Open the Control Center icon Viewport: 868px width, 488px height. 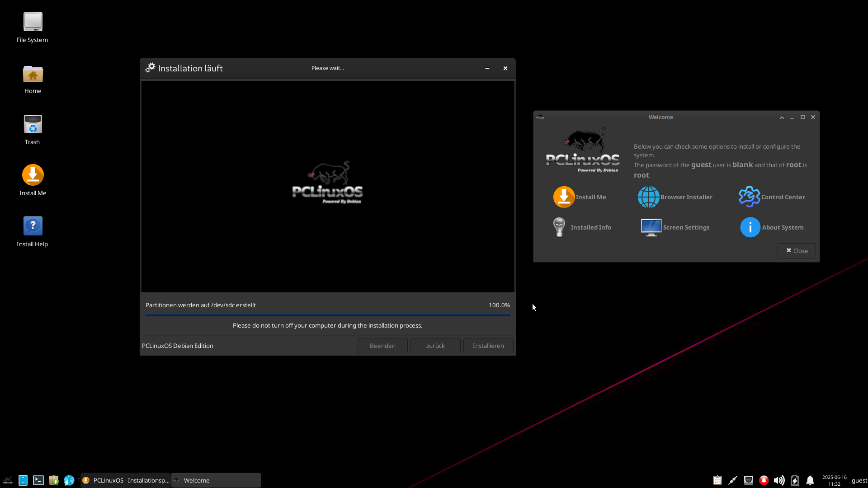749,197
